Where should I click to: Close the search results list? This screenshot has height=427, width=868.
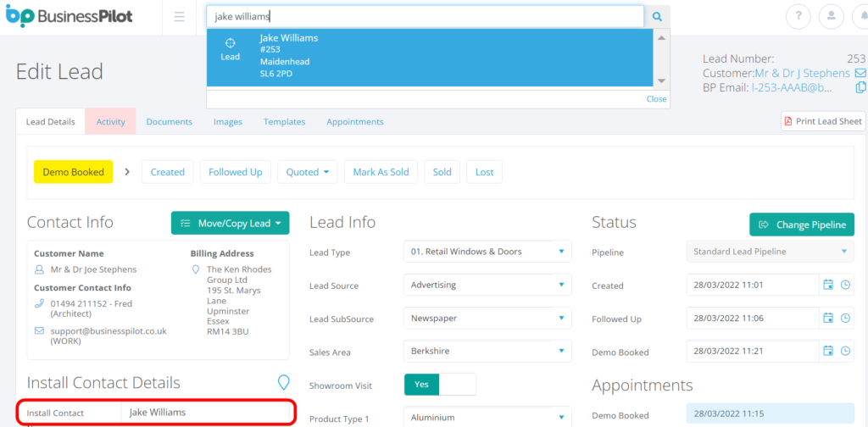point(656,99)
